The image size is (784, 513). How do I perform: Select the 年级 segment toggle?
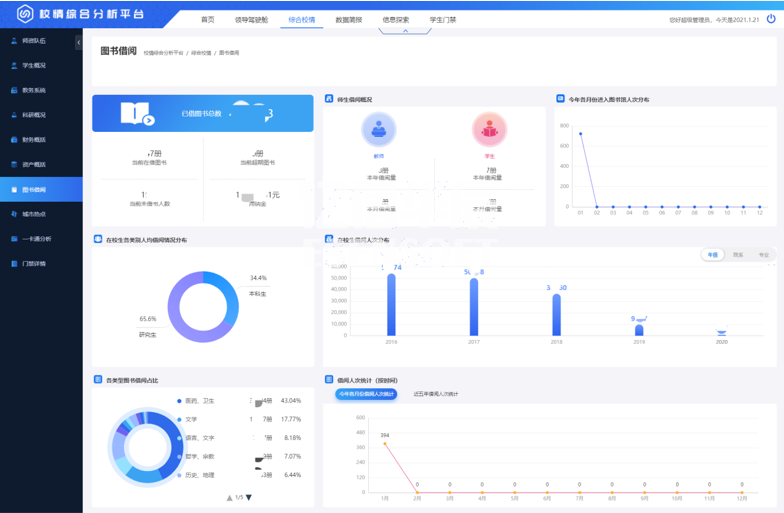point(713,255)
